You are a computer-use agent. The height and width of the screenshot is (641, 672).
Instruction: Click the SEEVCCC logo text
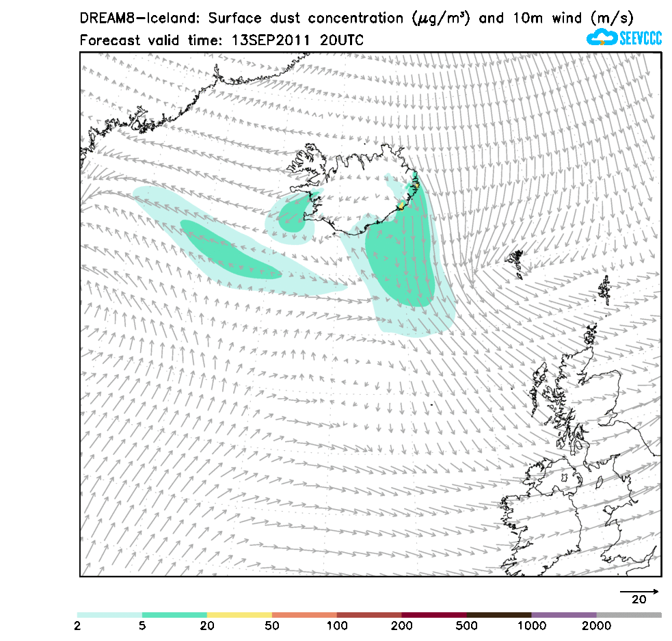[x=640, y=38]
